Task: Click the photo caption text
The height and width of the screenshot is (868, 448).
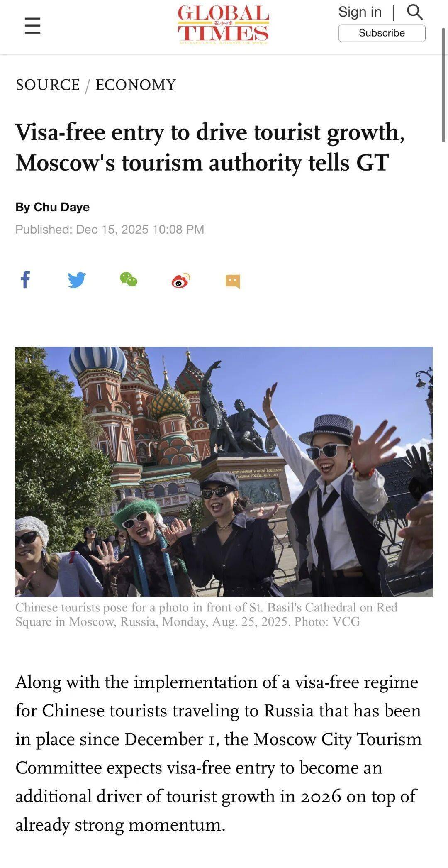Action: point(207,614)
